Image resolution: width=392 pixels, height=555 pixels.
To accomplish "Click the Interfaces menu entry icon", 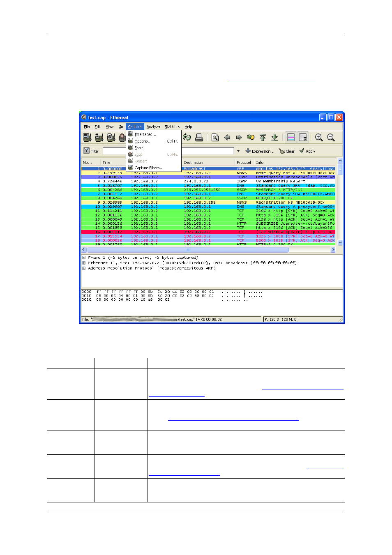I will 131,134.
